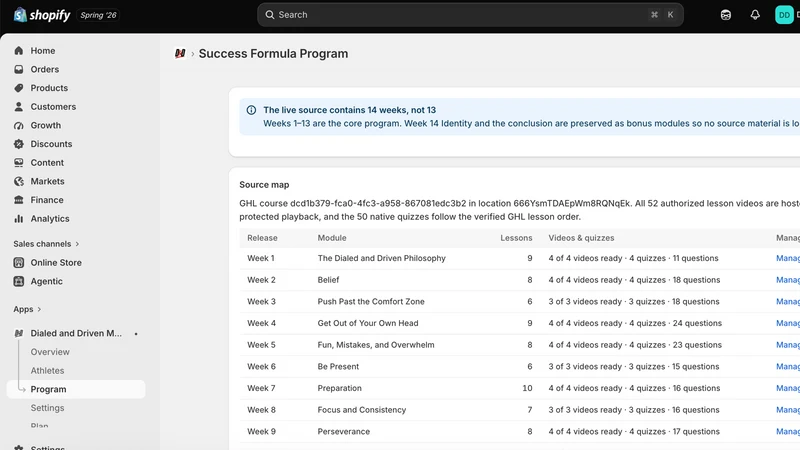Viewport: 800px width, 450px height.
Task: Click the Growth icon in sidebar
Action: [19, 125]
